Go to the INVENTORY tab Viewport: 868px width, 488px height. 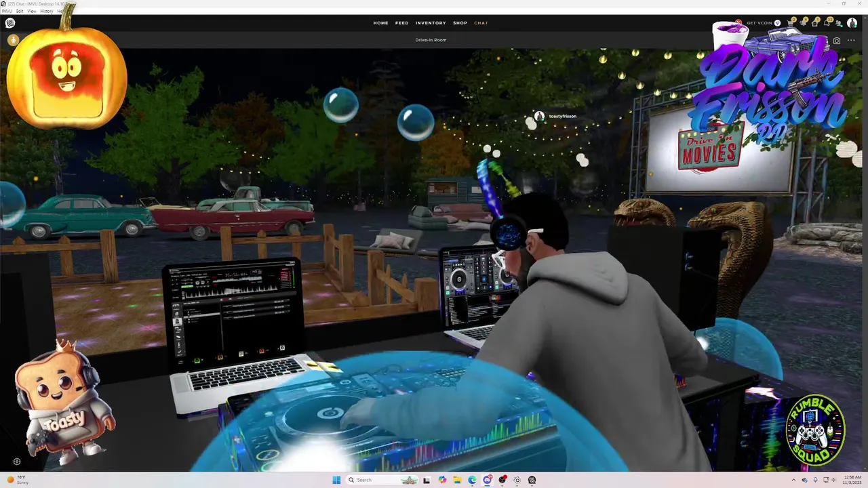coord(431,23)
